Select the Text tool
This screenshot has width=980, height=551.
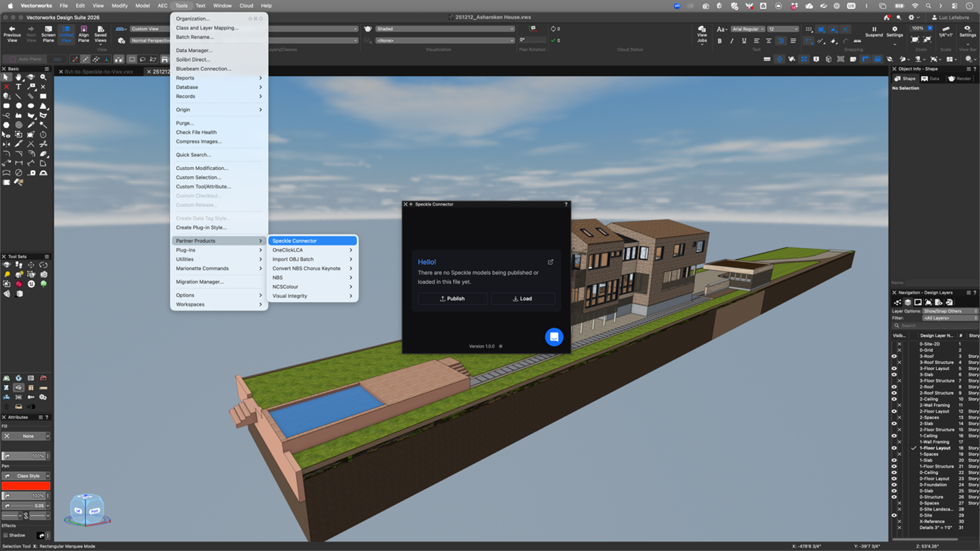click(x=19, y=86)
